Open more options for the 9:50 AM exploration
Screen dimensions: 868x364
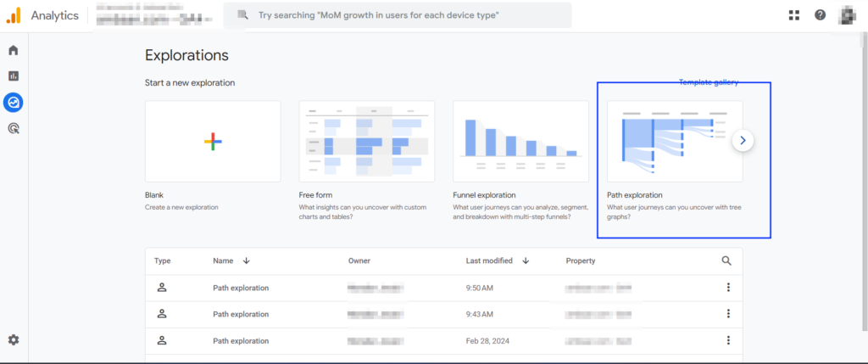[x=728, y=287]
